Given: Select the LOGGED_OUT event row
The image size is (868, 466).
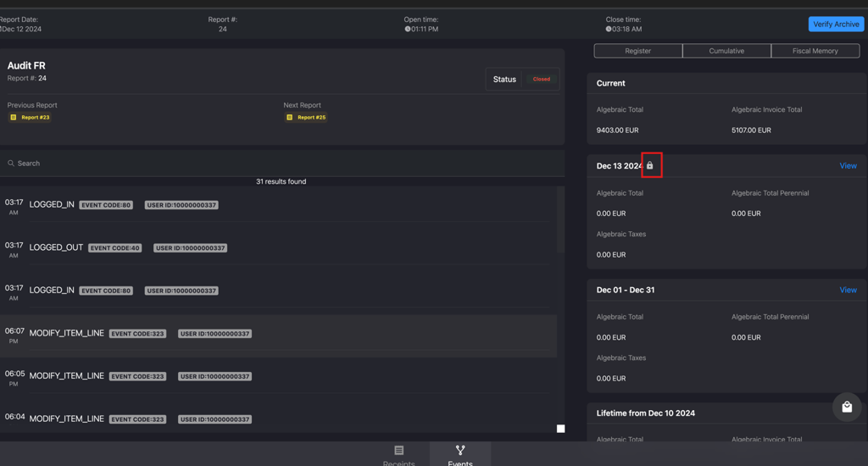Looking at the screenshot, I should click(278, 250).
